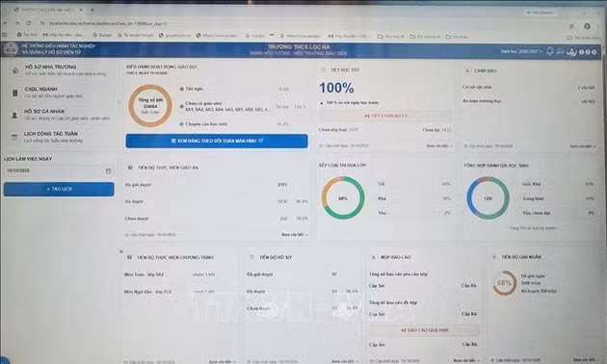This screenshot has height=364, width=607.
Task: Open Xem chi tiết link in Tiết học tốt card
Action: (x=439, y=145)
